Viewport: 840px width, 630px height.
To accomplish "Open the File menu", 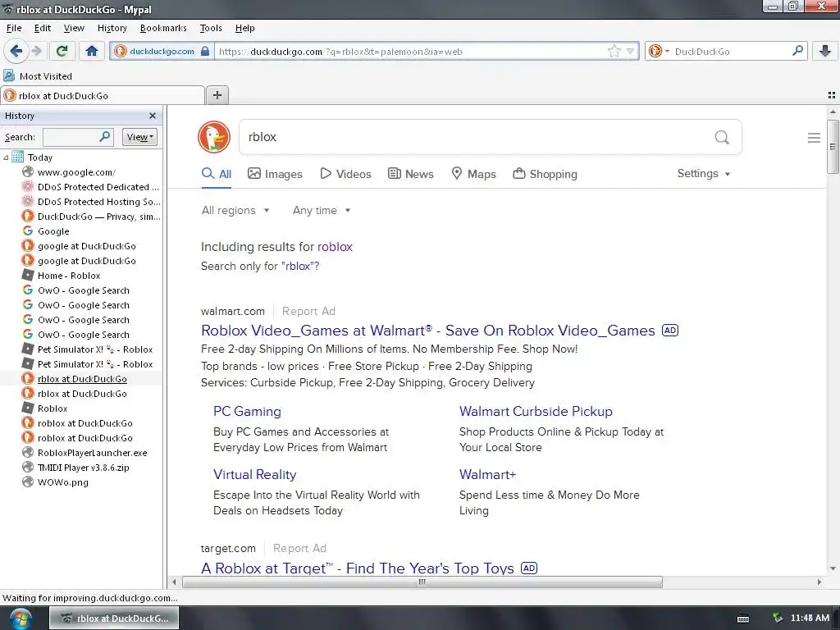I will pos(14,28).
